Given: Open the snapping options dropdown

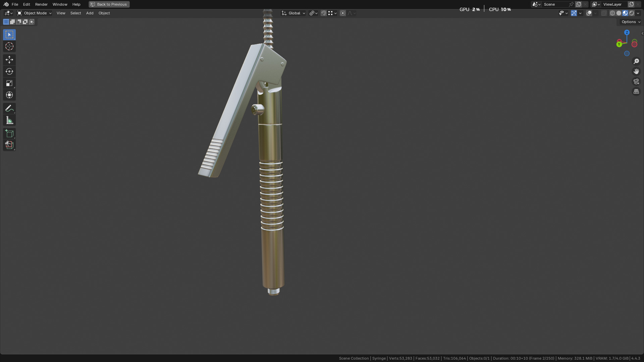Looking at the screenshot, I should [333, 13].
